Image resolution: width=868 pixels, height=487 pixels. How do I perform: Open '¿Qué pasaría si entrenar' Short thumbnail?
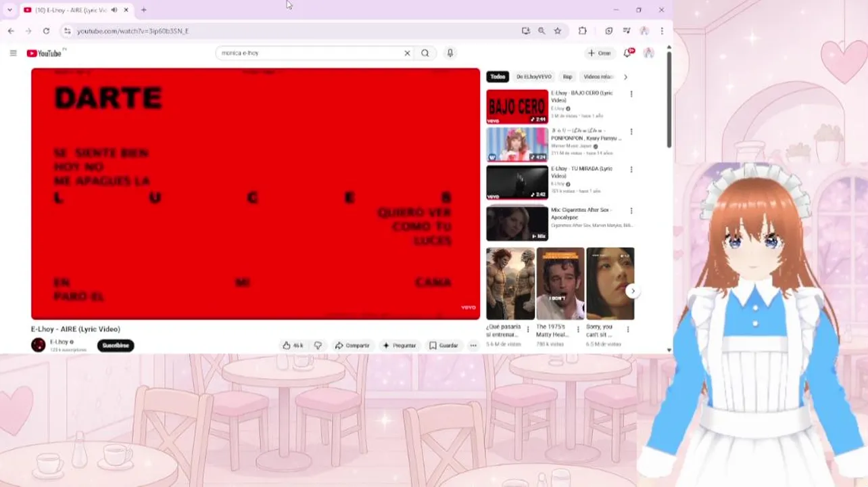click(x=510, y=283)
